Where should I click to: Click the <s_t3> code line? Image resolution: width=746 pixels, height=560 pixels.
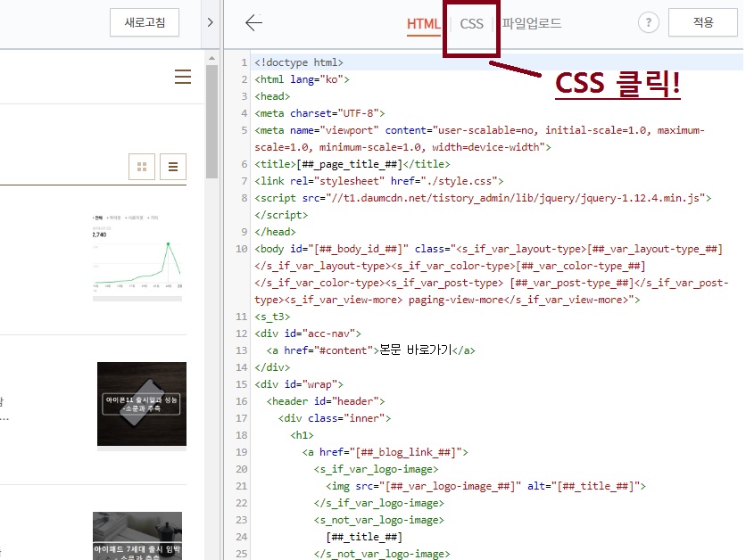click(x=272, y=317)
